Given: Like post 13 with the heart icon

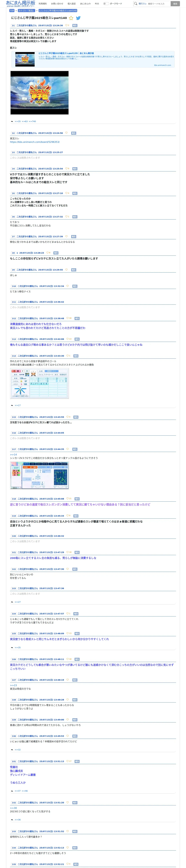Looking at the screenshot, I should click(x=68, y=339).
